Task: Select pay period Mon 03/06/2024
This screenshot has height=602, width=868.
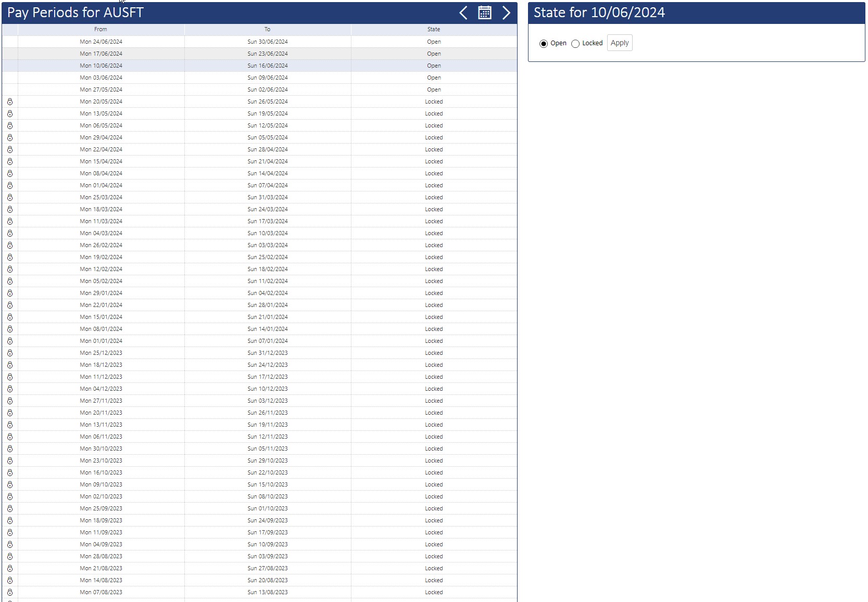Action: [x=101, y=78]
